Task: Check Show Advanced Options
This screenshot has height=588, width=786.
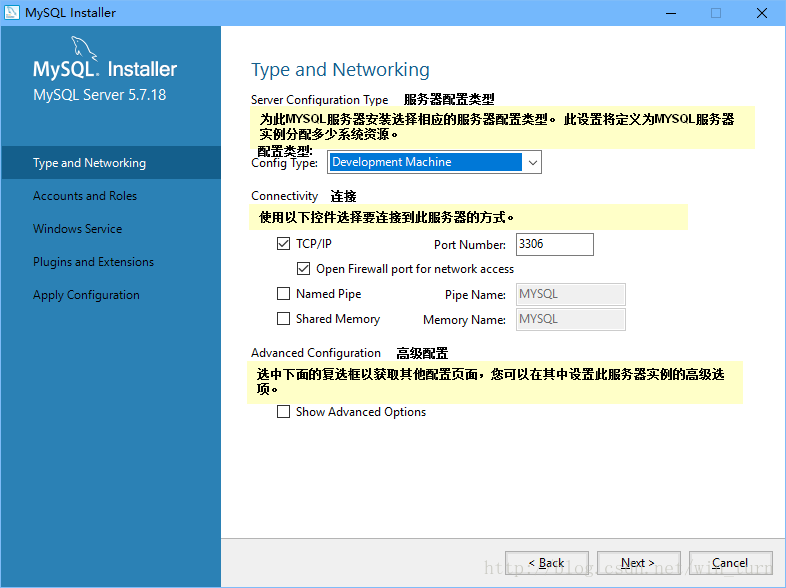Action: coord(283,412)
